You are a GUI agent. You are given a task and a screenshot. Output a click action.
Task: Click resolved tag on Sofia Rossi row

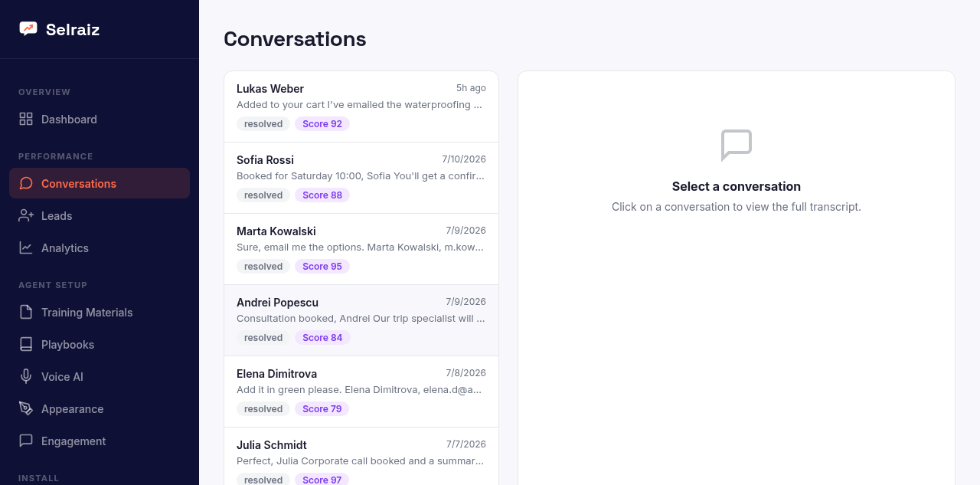[x=263, y=195]
